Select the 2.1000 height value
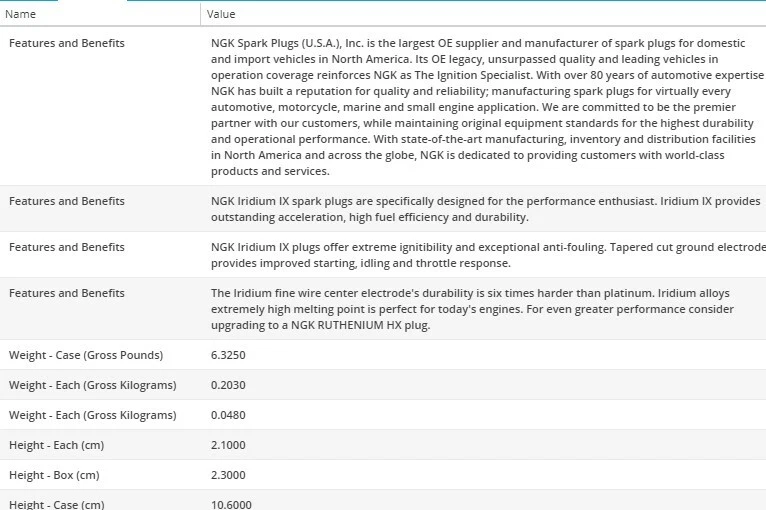Image resolution: width=766 pixels, height=510 pixels. [228, 445]
